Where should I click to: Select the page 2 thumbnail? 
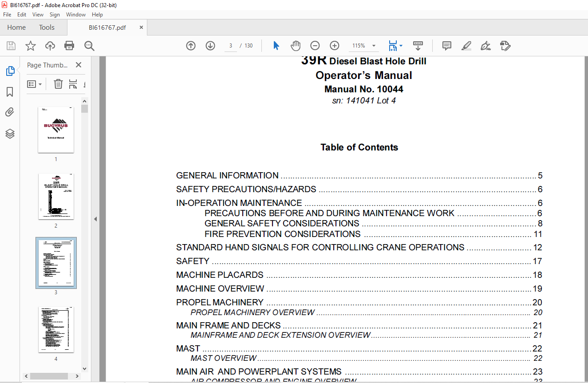point(56,196)
